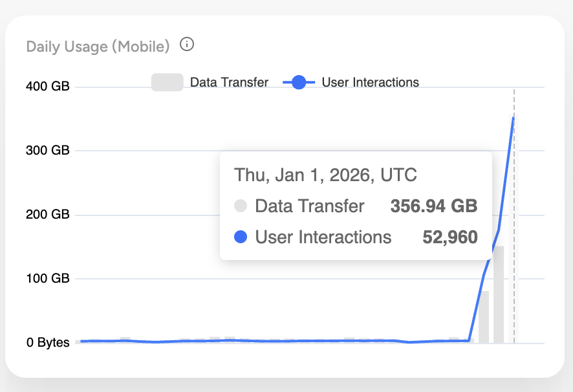Click the blue dot beside User Interactions in tooltip
Screen dimensions: 573x392
click(x=241, y=237)
